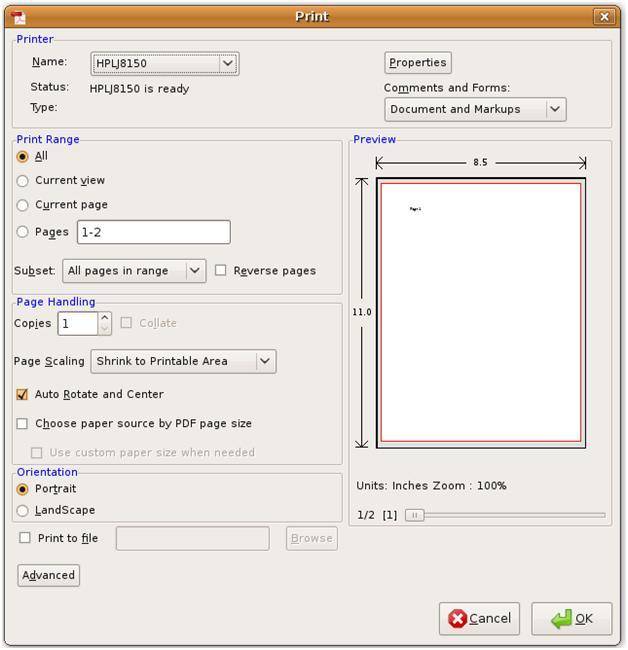Select Current page radio button
Viewport: 628px width, 650px height.
point(23,205)
